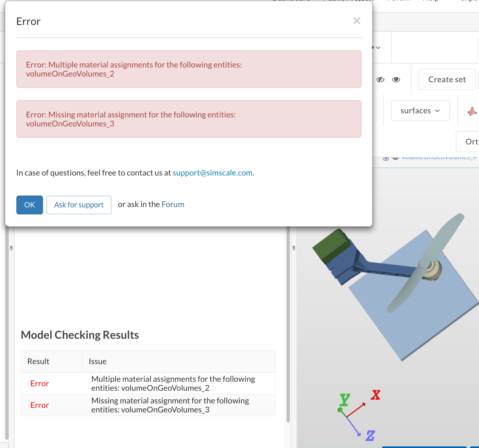Click the Create set button
Screen dimensions: 479x448
447,79
